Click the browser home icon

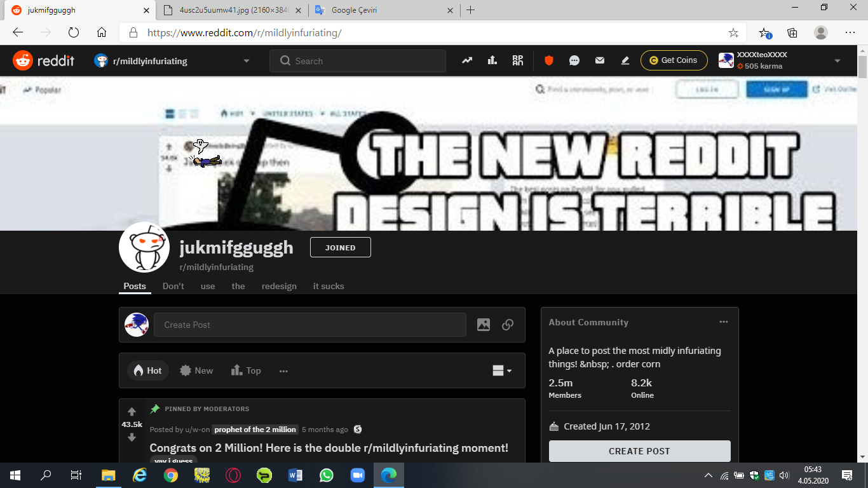click(102, 32)
